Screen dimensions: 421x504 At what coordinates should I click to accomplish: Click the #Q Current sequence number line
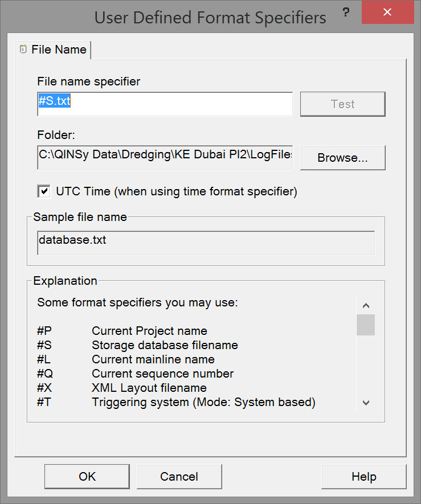tap(135, 374)
